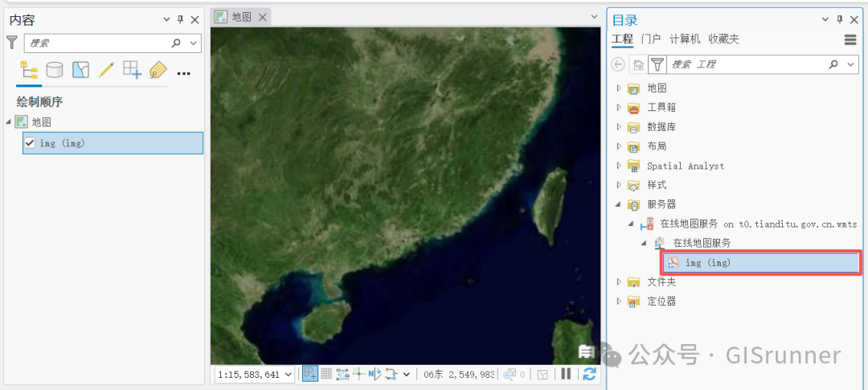Click the constraints icon in map status bar
868x390 pixels.
click(x=342, y=374)
